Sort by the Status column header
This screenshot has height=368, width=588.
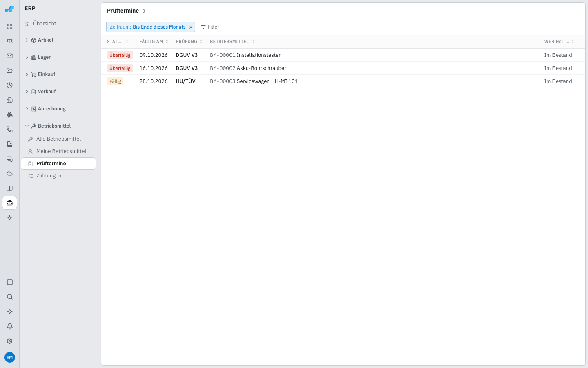pos(118,42)
